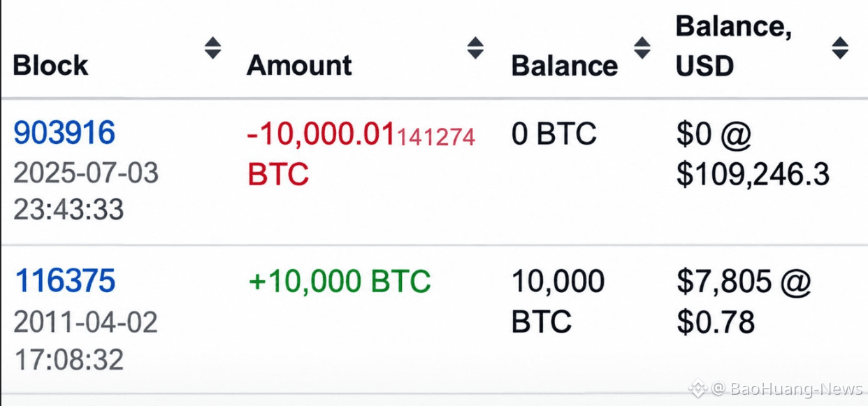Viewport: 868px width, 406px height.
Task: Select the red -10,000.01141274 BTC amount
Action: 361,154
